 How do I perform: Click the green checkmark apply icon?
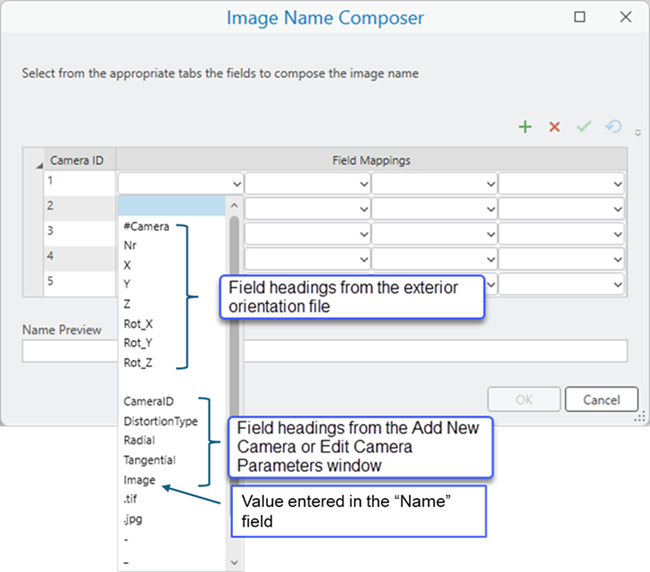(584, 127)
